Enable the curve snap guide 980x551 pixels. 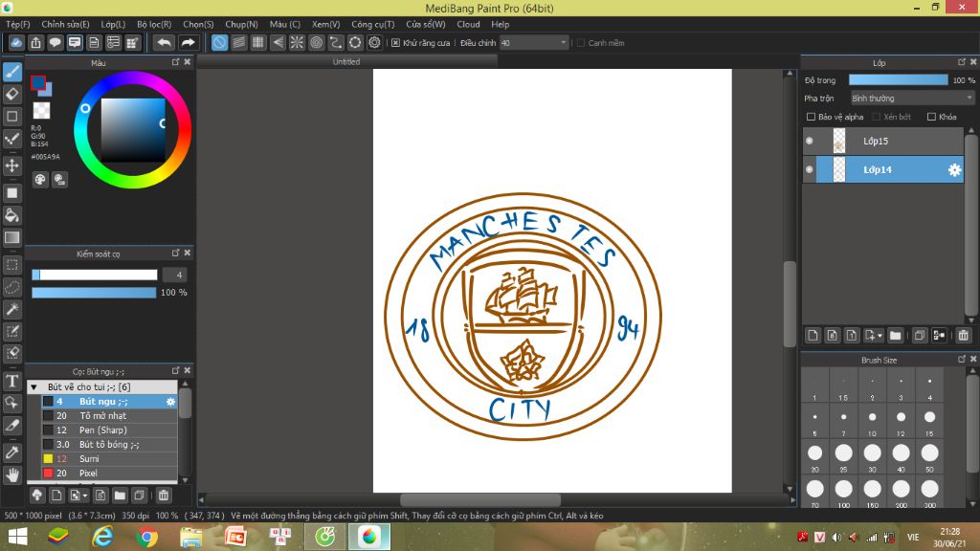[336, 42]
